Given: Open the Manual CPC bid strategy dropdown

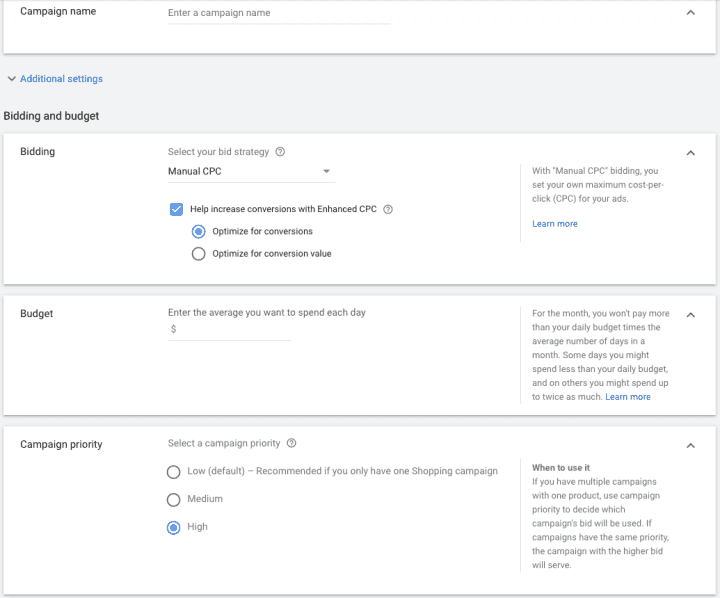Looking at the screenshot, I should (250, 172).
